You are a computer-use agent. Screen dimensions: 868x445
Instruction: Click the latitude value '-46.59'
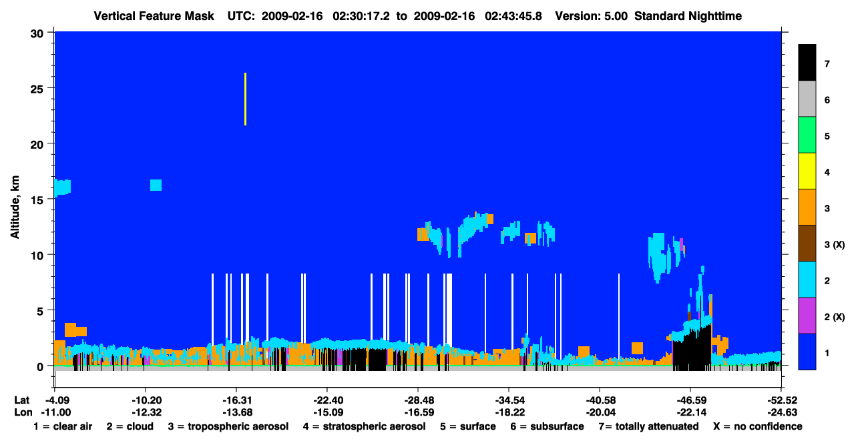pyautogui.click(x=690, y=400)
